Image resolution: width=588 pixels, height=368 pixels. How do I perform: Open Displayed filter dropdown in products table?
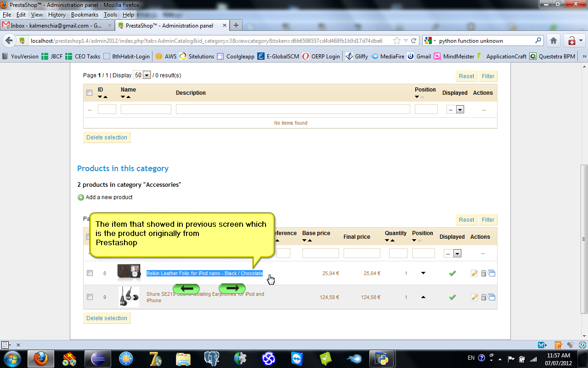(x=452, y=253)
